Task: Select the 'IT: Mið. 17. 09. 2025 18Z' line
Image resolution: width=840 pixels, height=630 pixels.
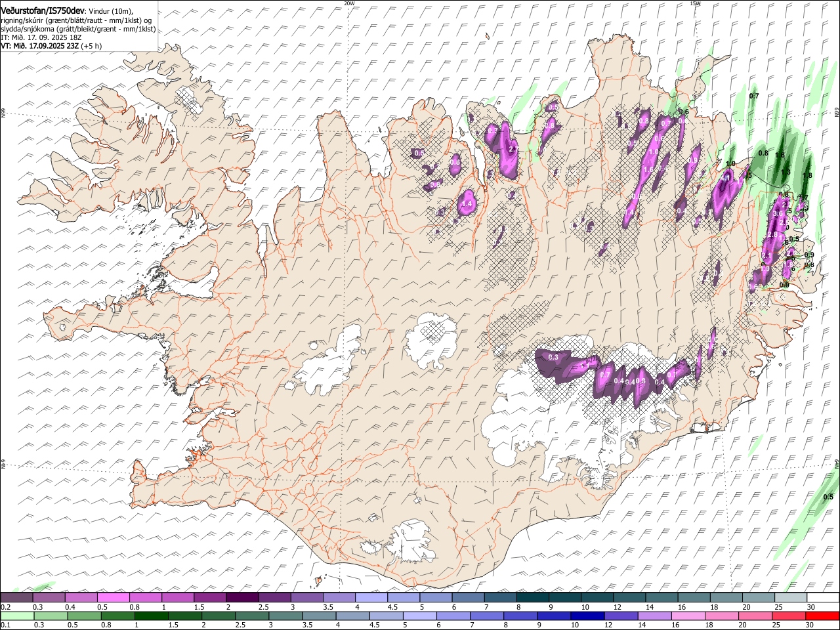Action: click(x=41, y=37)
